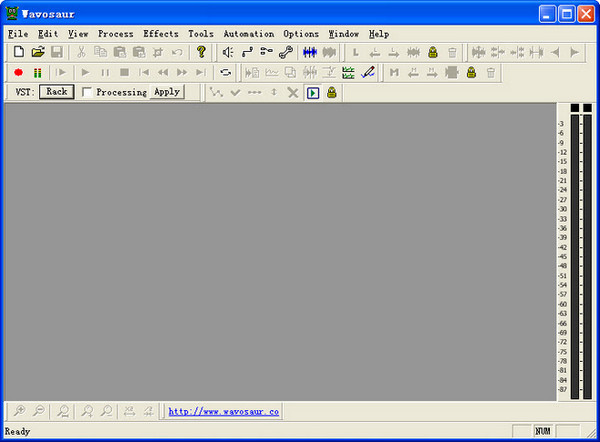The height and width of the screenshot is (442, 600).
Task: Click the Skip to Start transport button
Action: coord(144,72)
